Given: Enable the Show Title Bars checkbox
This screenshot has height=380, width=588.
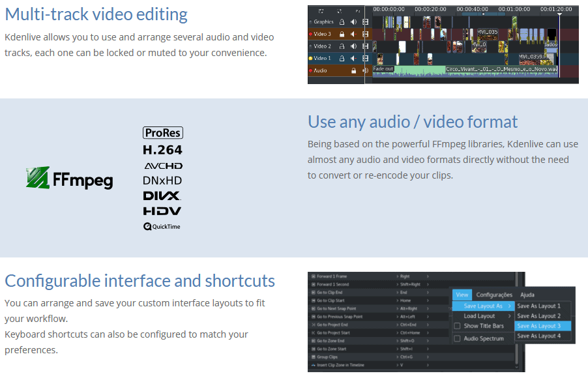Looking at the screenshot, I should [x=457, y=326].
